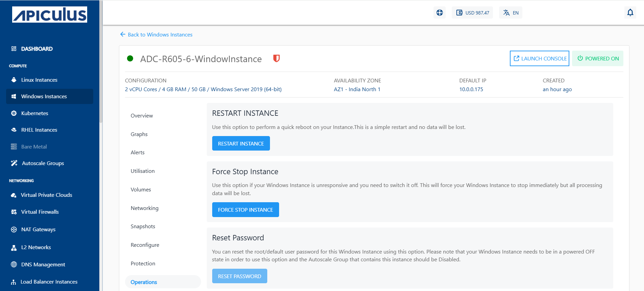644x291 pixels.
Task: Open the USD 987.47 wallet balance
Action: 472,13
